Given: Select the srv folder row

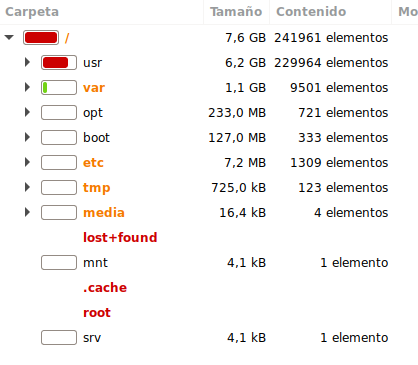Looking at the screenshot, I should (x=209, y=337).
